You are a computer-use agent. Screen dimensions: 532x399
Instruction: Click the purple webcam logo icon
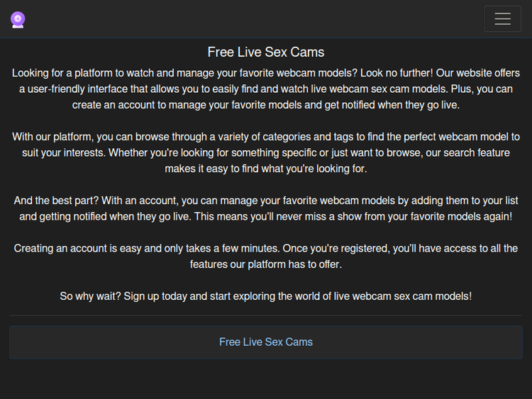[x=18, y=19]
